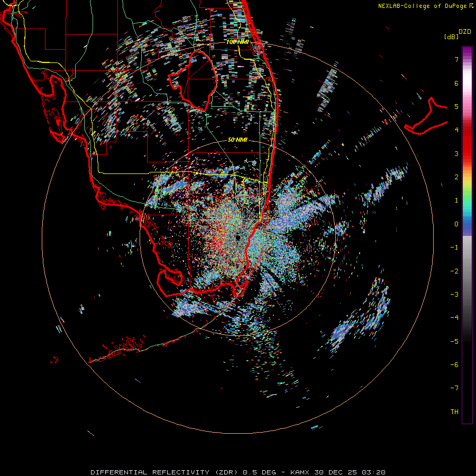Click the -2 value on the colorbar

(454, 271)
